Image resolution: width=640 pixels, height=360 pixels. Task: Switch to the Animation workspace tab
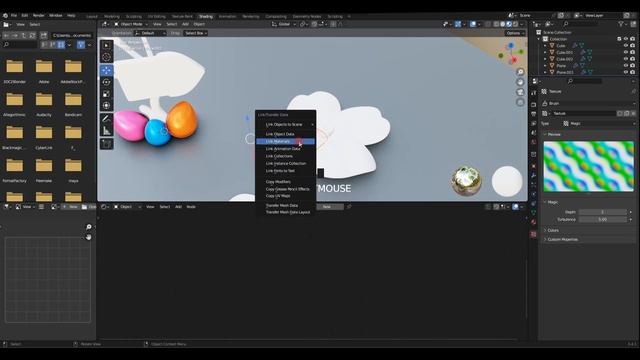227,16
